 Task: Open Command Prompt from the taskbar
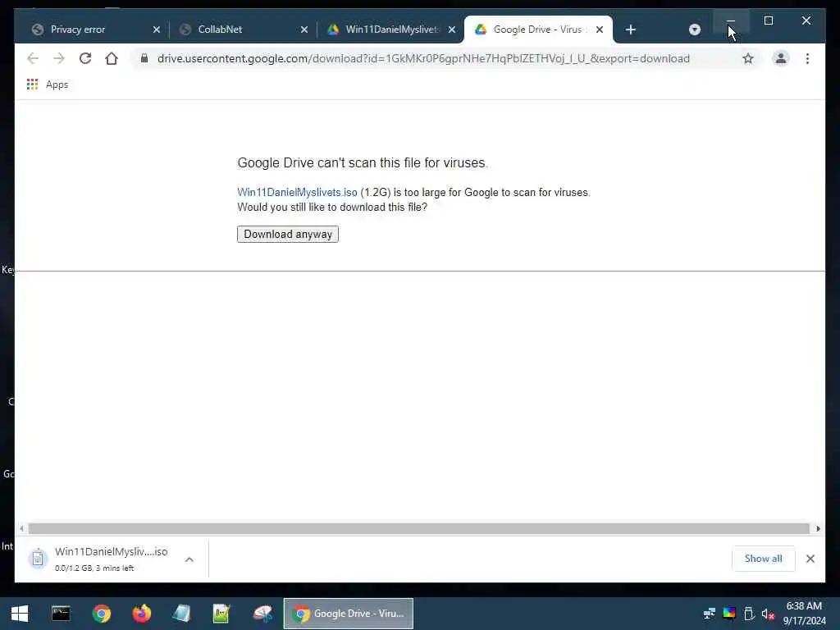click(61, 614)
